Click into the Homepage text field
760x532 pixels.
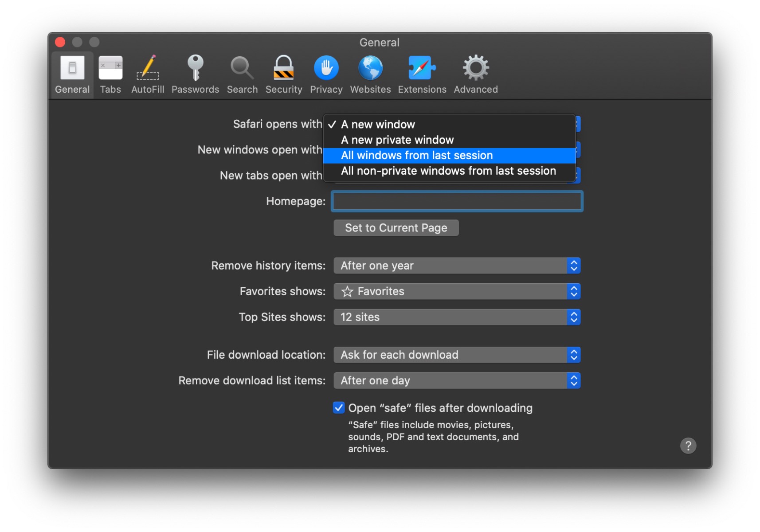tap(457, 201)
